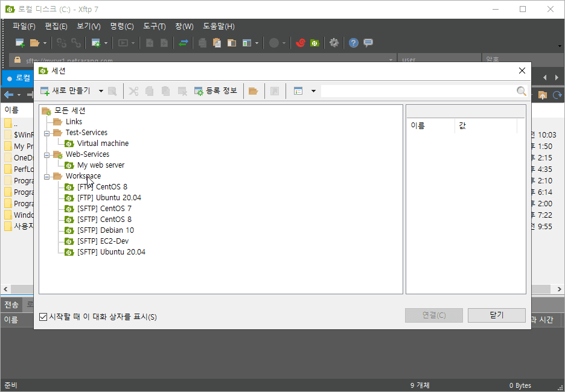Open options with the gear icon
Viewport: 565px width, 392px height.
tap(334, 43)
